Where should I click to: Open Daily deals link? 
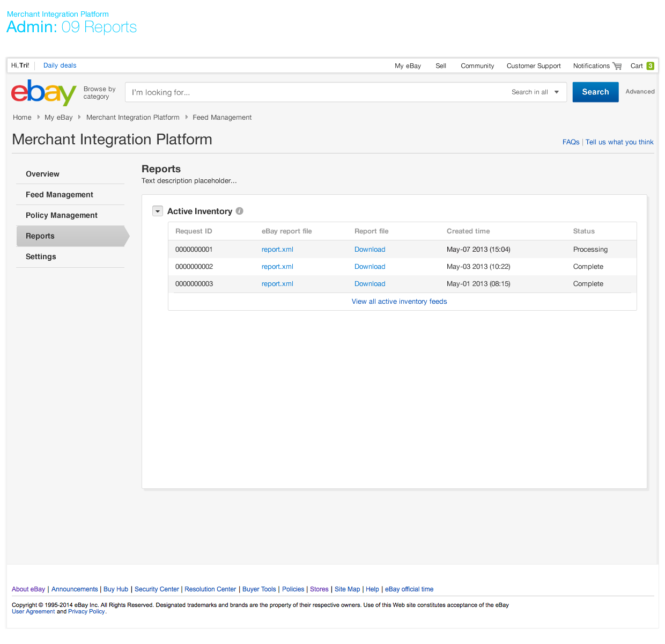point(60,65)
